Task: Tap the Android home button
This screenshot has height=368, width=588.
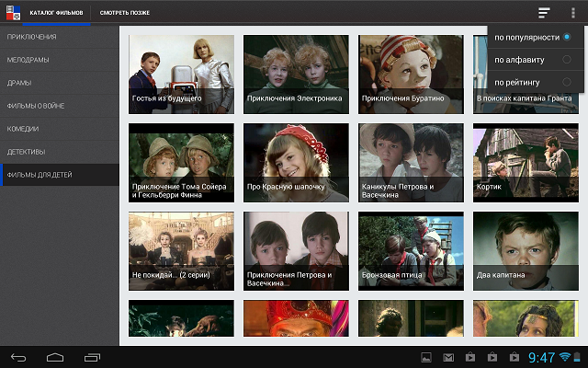Action: [55, 358]
